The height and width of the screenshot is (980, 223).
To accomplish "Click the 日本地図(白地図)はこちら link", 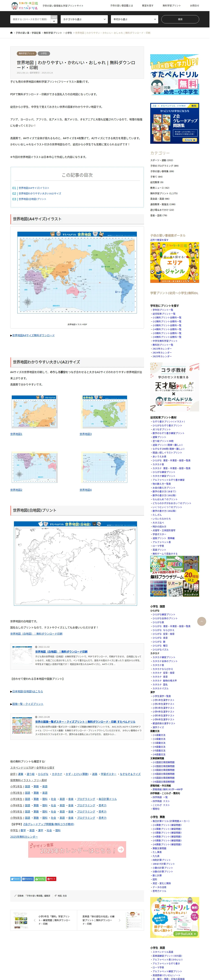I will click(27, 692).
